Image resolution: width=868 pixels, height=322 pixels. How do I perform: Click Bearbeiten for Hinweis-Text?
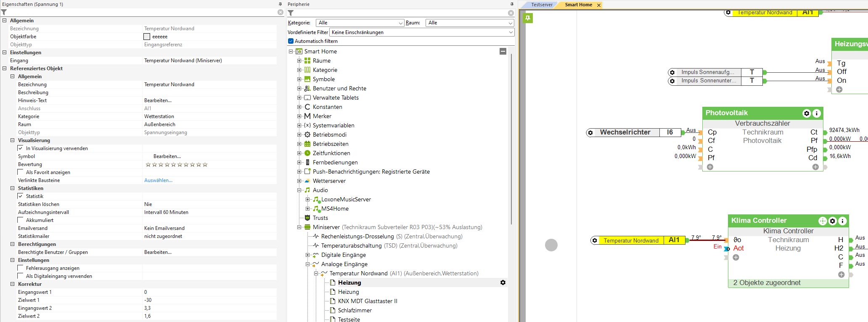tap(158, 100)
